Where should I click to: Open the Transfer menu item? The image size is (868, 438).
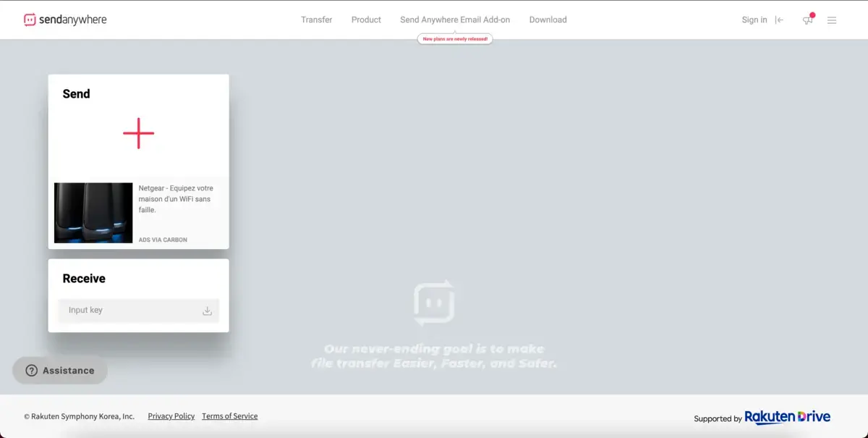coord(317,20)
